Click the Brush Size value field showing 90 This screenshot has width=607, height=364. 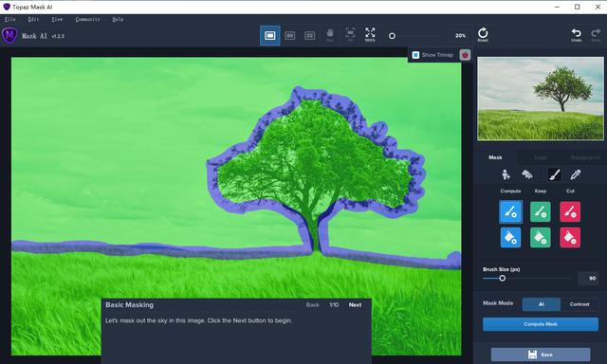click(588, 278)
